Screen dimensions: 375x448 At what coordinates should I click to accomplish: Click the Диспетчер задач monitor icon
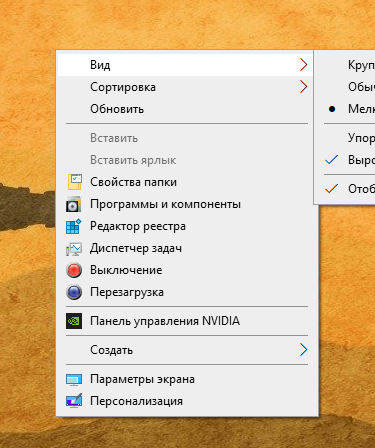(x=74, y=249)
